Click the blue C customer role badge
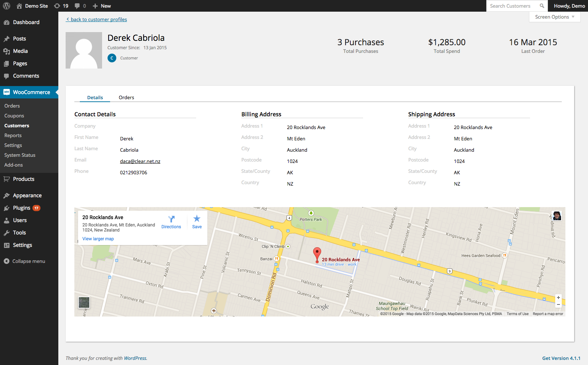Image resolution: width=588 pixels, height=365 pixels. (x=112, y=58)
